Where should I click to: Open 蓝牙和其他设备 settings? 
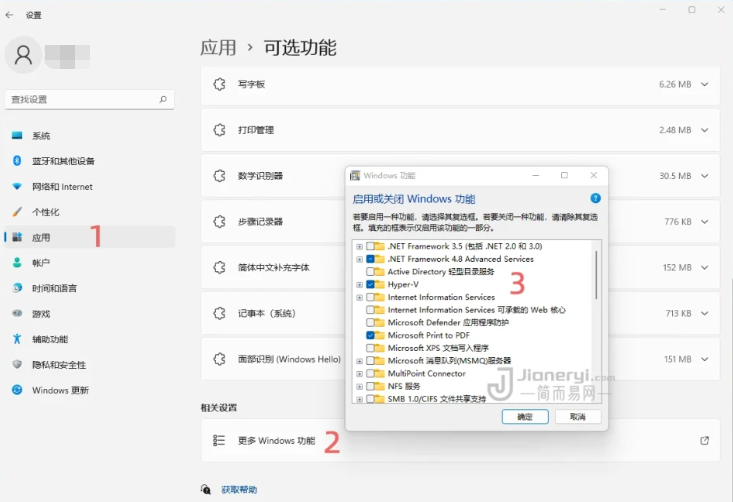(x=89, y=161)
